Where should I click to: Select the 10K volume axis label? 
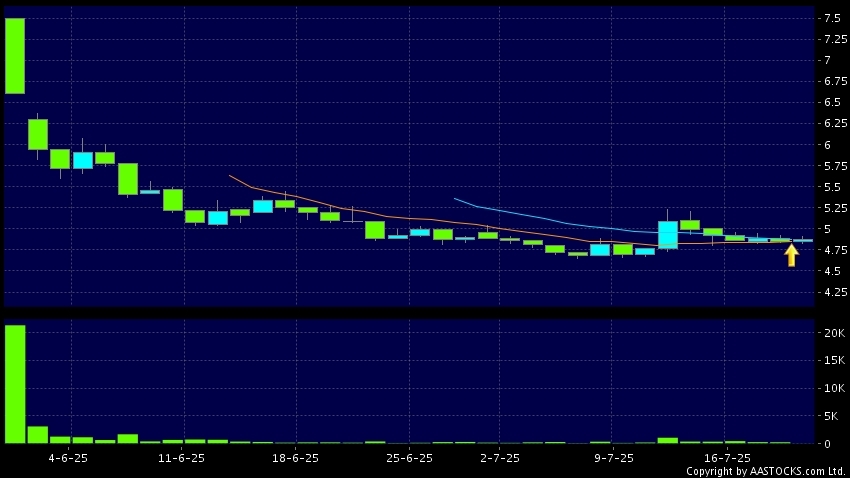pos(834,388)
